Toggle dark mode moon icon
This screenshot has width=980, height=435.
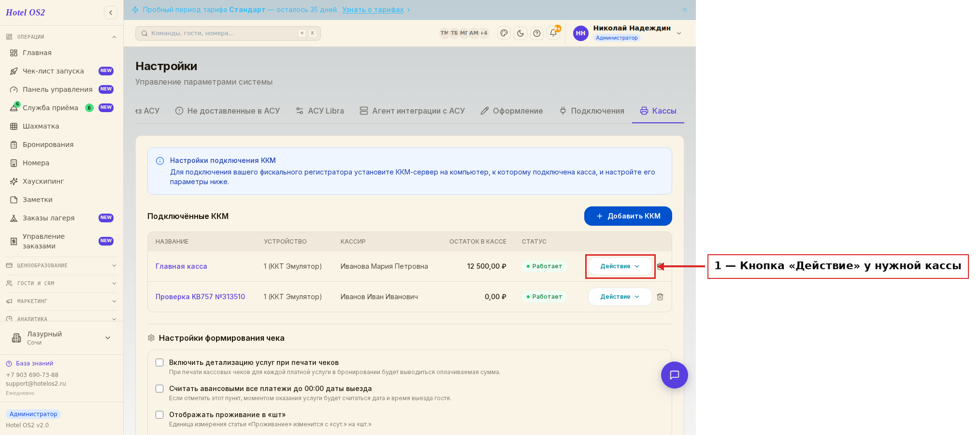(x=520, y=33)
